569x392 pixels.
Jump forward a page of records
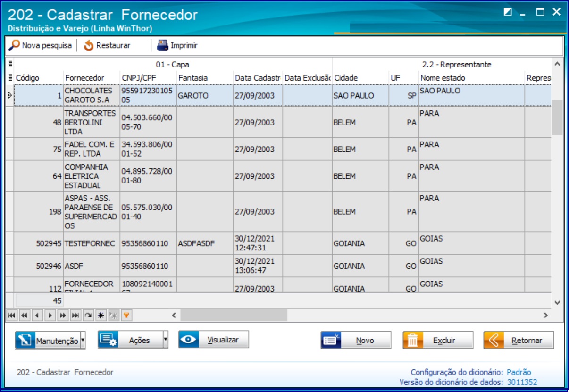[63, 315]
